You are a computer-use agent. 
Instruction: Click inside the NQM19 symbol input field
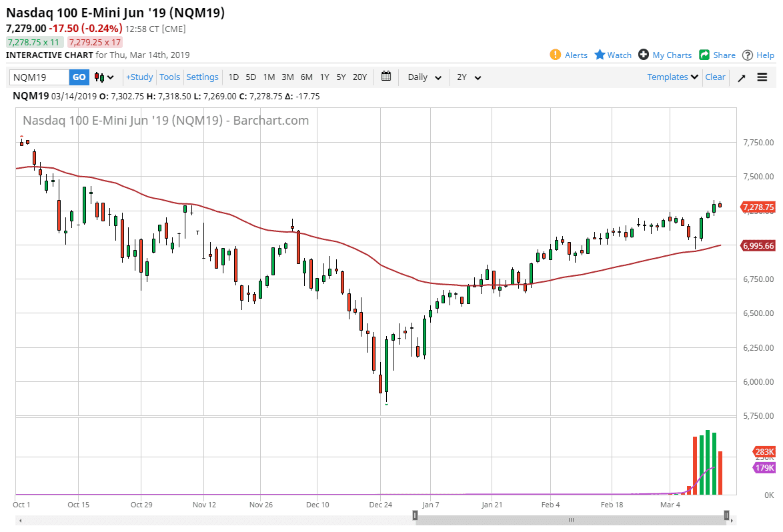37,77
